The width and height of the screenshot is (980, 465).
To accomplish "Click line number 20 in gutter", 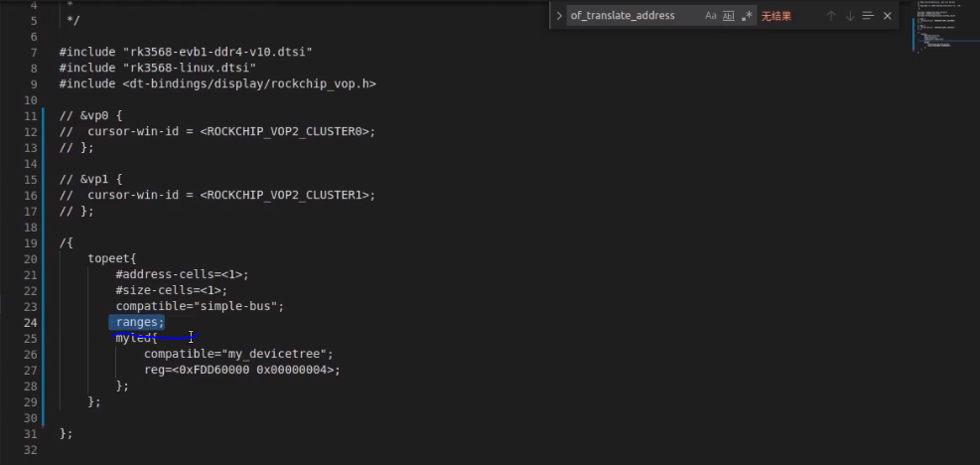I will pos(30,258).
